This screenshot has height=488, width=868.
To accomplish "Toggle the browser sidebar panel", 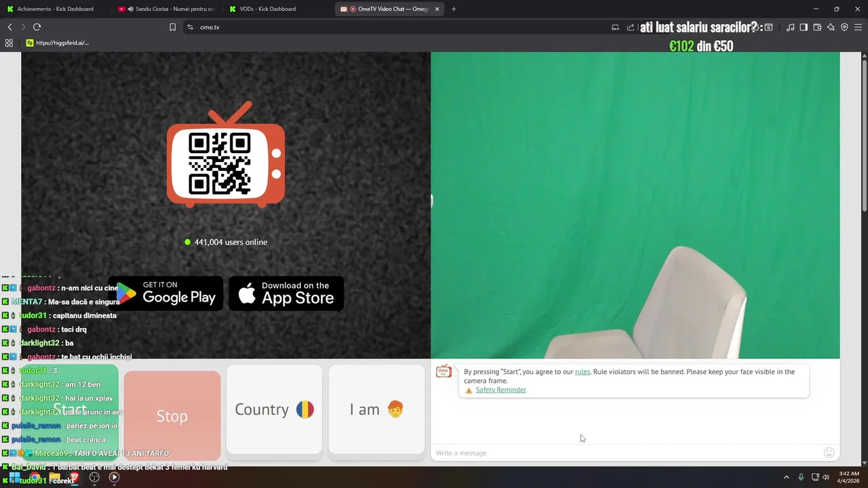I will pos(804,27).
